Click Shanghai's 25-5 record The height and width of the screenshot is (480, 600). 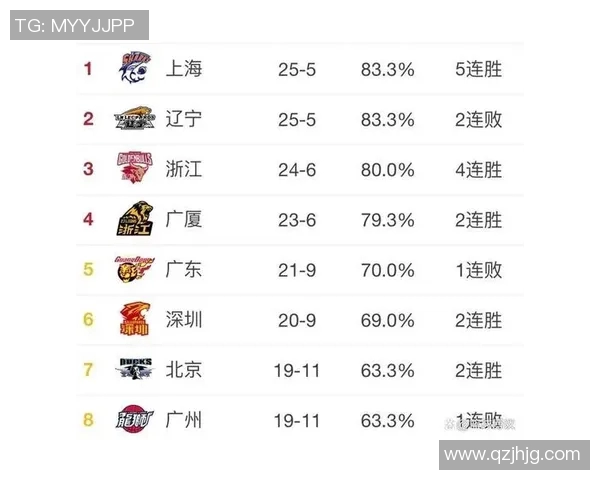[297, 69]
